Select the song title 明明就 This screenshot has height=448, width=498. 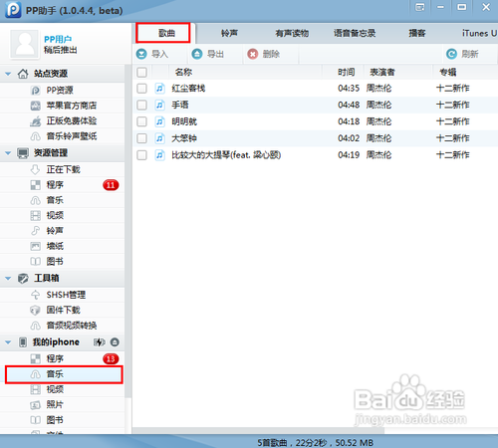coord(184,121)
